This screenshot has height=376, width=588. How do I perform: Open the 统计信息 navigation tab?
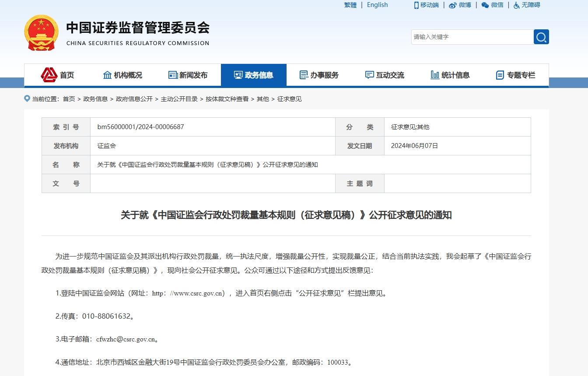click(450, 75)
